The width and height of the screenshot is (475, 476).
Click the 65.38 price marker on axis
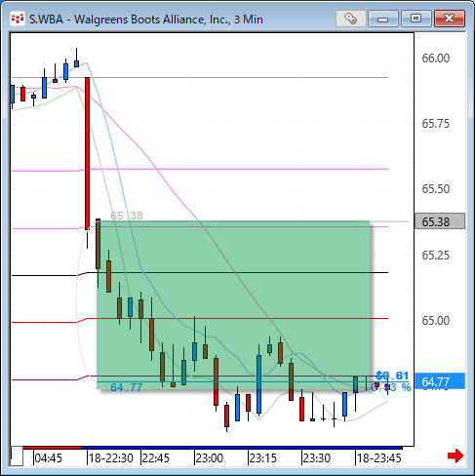click(440, 221)
